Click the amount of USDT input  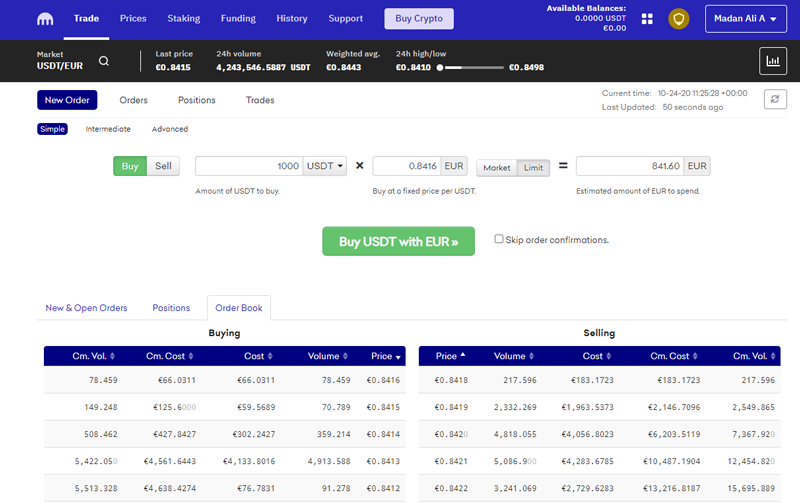[x=249, y=166]
